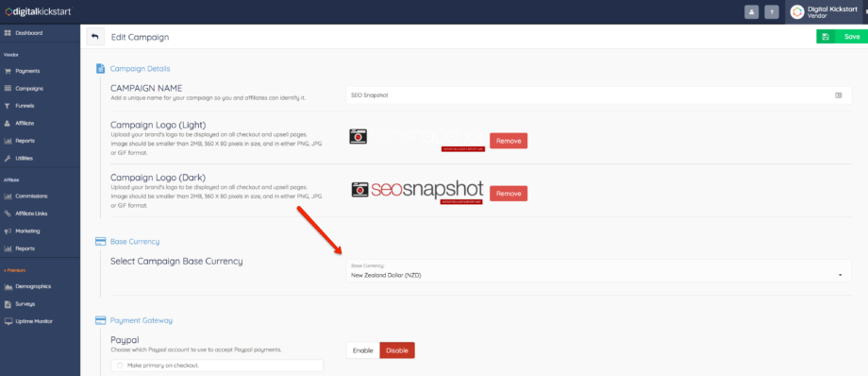Open Payments in the sidebar
868x376 pixels.
tap(27, 71)
